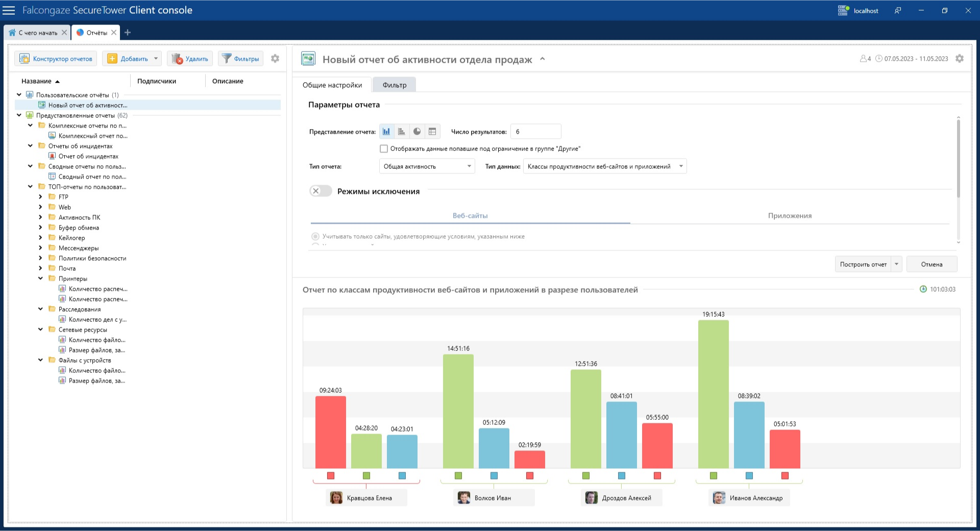
Task: Click the hamburger menu icon
Action: point(9,10)
